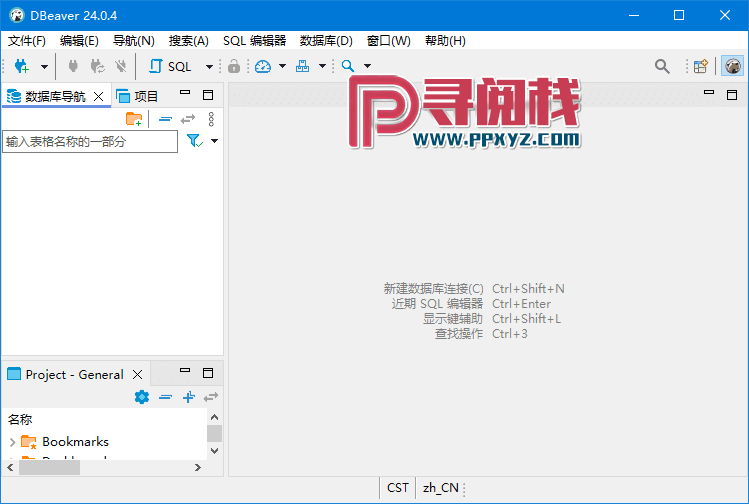
Task: Open the 搜索(A) menu
Action: click(189, 41)
